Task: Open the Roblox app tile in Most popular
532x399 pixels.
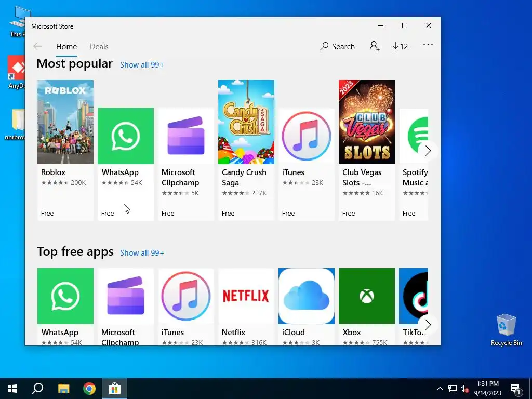Action: (x=65, y=150)
